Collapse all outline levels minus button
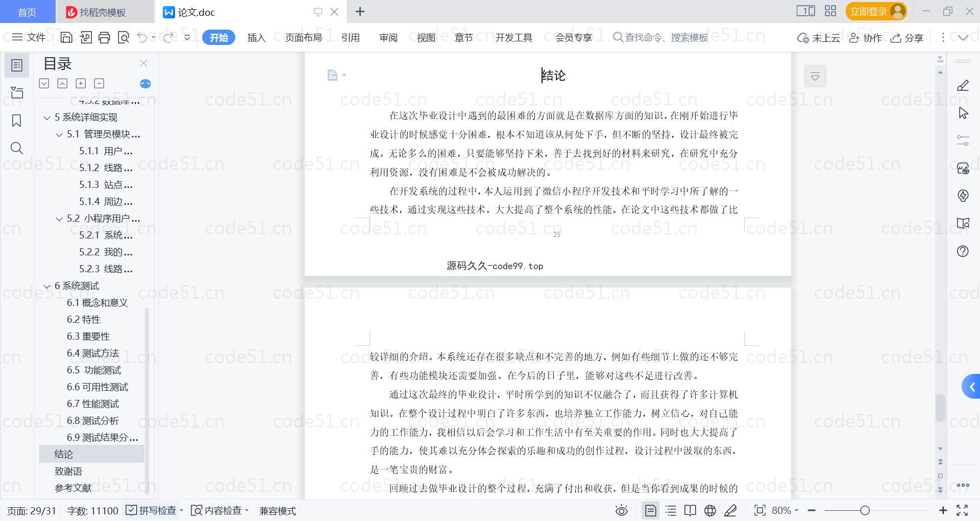Image resolution: width=980 pixels, height=521 pixels. point(99,83)
